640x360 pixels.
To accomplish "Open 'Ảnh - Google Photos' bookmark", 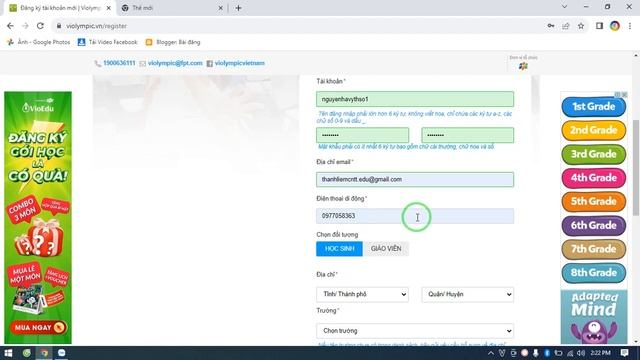I will (x=39, y=42).
